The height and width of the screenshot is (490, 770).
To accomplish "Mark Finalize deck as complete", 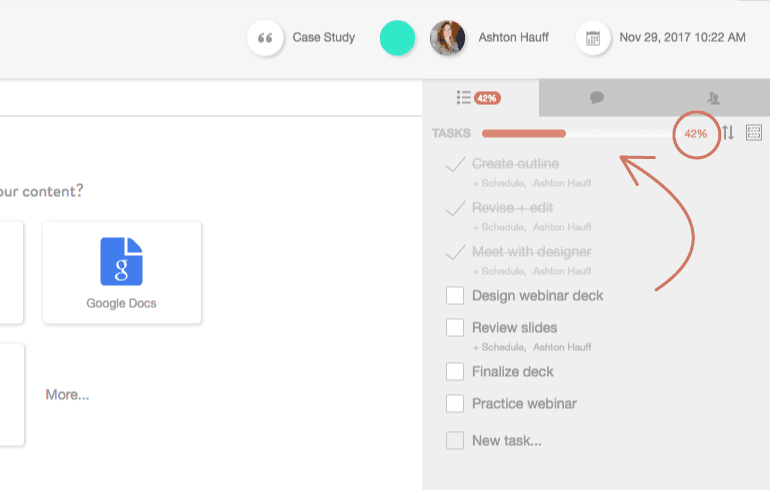I will pyautogui.click(x=455, y=372).
